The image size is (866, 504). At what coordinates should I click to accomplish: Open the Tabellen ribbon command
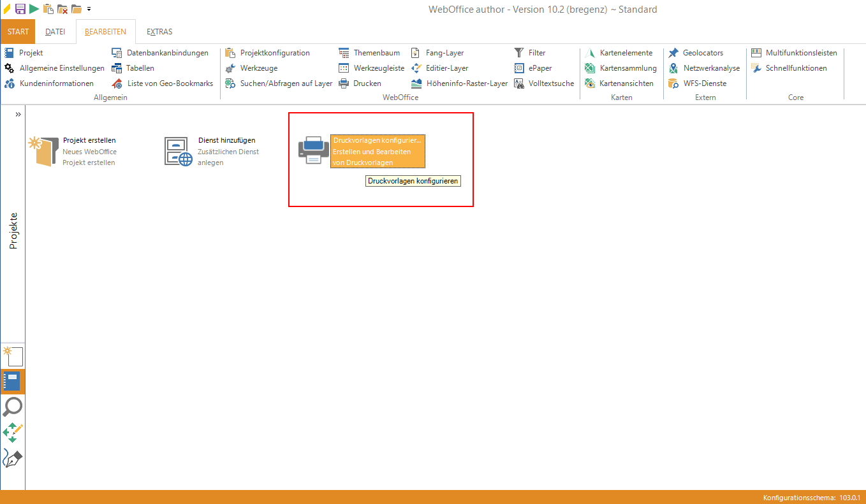click(133, 68)
